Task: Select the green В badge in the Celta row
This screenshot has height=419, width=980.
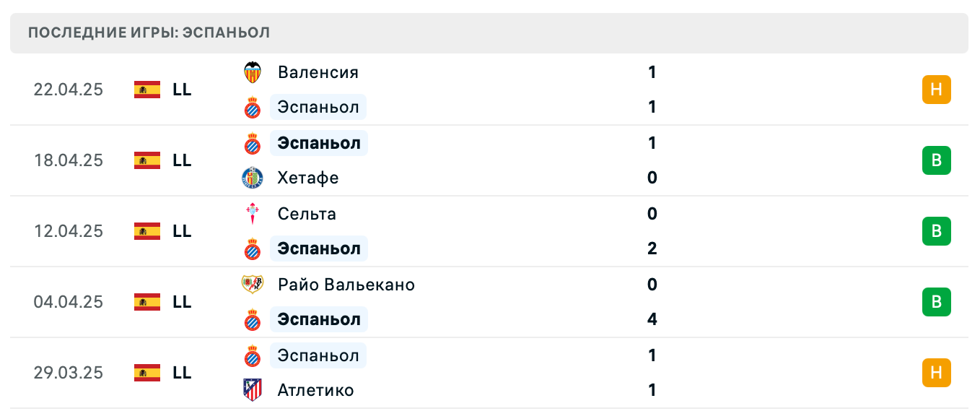Action: [x=937, y=231]
